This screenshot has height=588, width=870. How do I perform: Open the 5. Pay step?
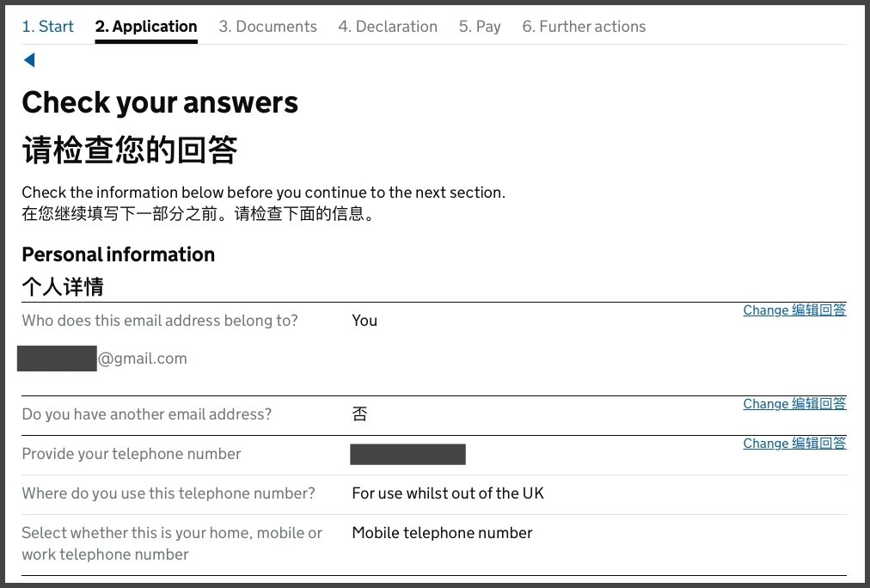(480, 27)
